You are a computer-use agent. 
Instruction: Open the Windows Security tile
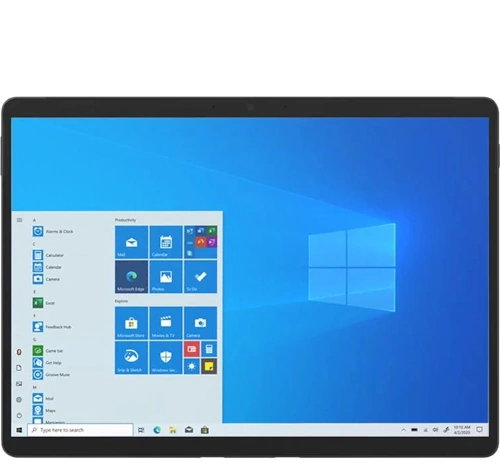(166, 358)
